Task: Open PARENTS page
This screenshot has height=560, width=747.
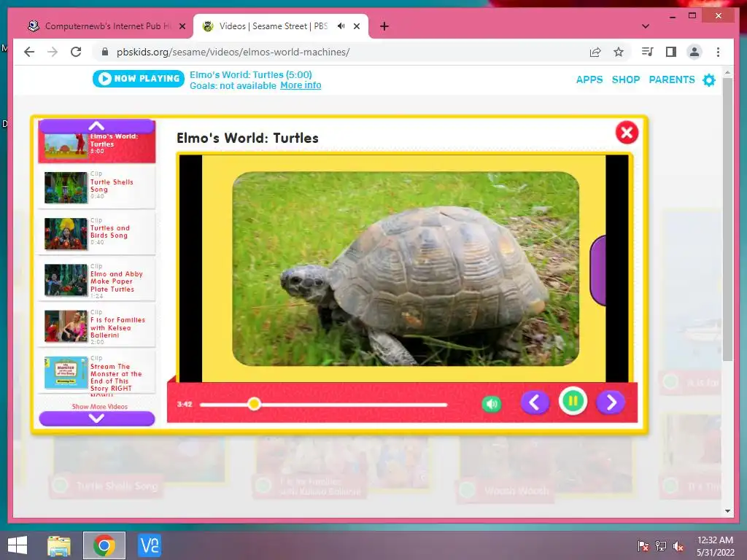Action: [x=672, y=79]
